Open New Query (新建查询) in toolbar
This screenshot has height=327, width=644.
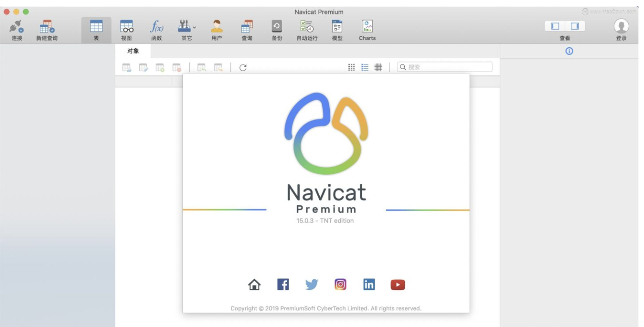[x=47, y=27]
